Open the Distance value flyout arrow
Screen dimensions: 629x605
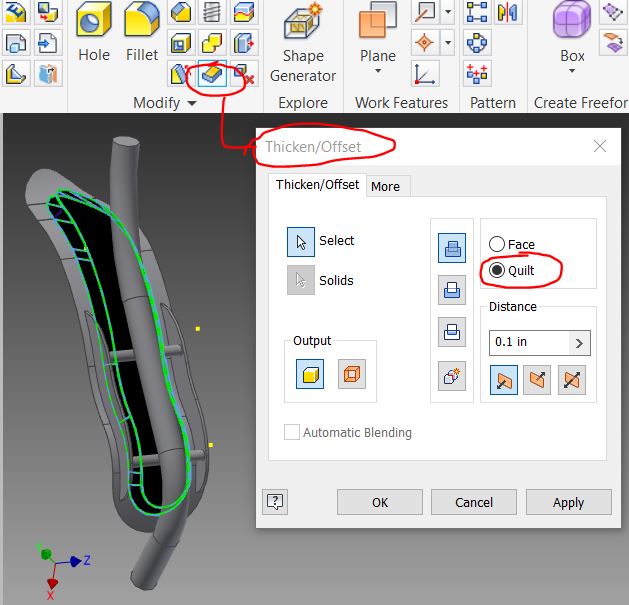[x=579, y=343]
